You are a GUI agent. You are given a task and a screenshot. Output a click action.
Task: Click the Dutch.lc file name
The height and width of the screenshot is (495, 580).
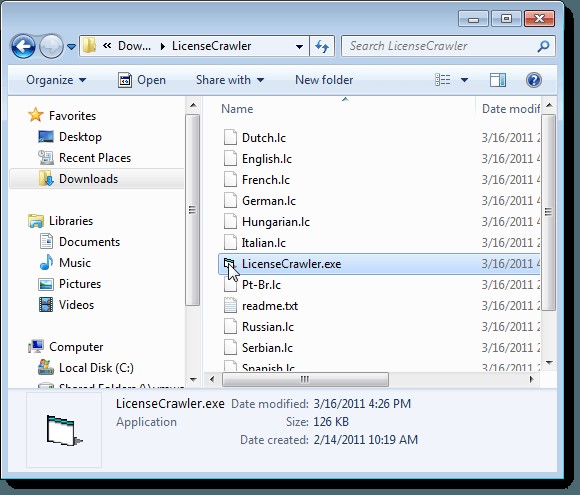[264, 138]
